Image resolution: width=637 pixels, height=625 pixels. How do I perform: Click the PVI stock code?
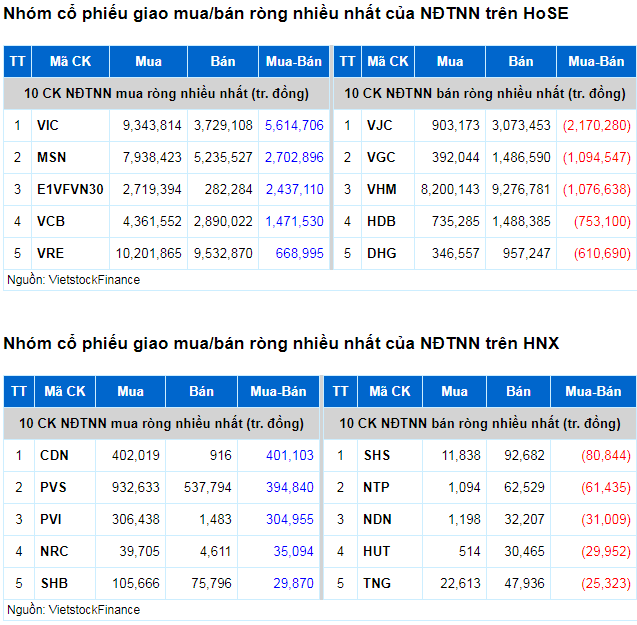[51, 519]
